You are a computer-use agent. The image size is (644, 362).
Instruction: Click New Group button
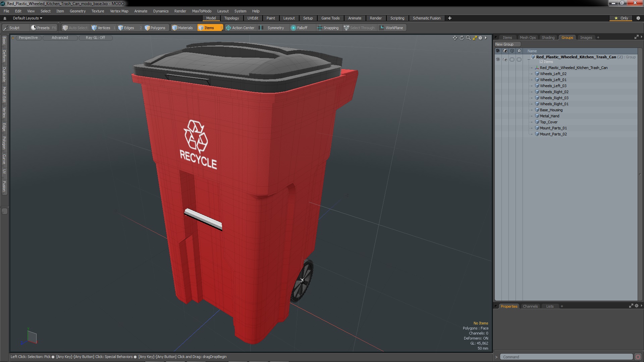(x=507, y=44)
